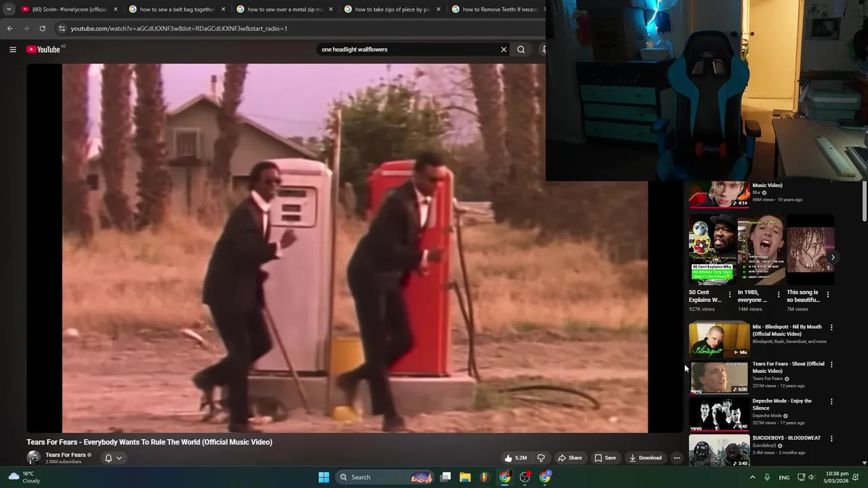Expand the subscription notification dropdown chevron
Image resolution: width=868 pixels, height=488 pixels.
(119, 458)
